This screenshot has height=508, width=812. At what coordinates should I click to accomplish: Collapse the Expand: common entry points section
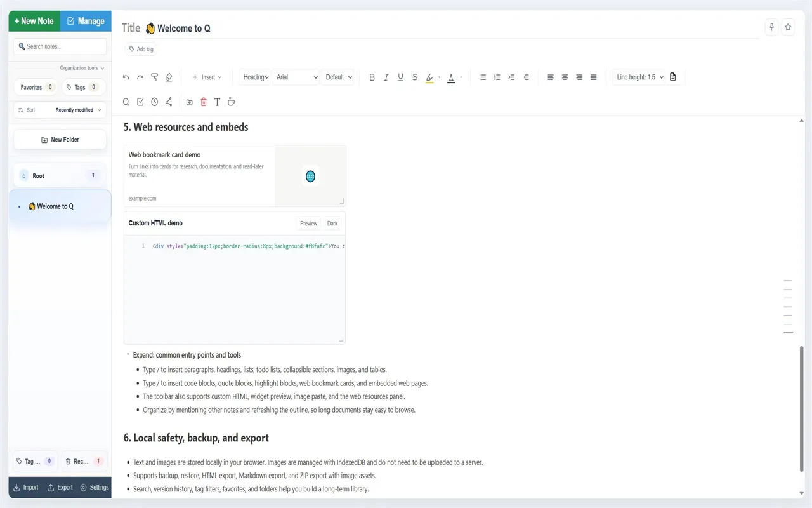tap(128, 355)
